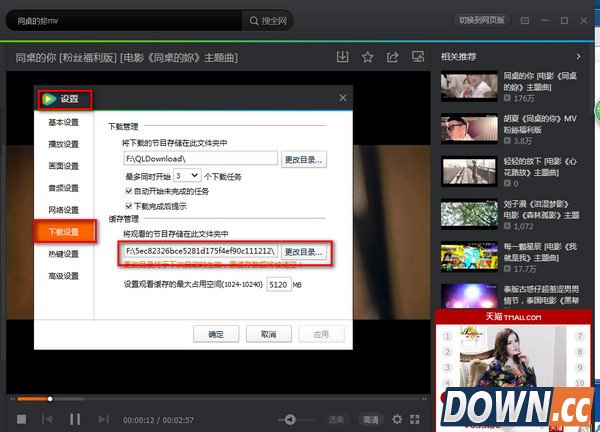Open the 播放设置 tab
Screen dimensions: 600x432
click(x=64, y=144)
